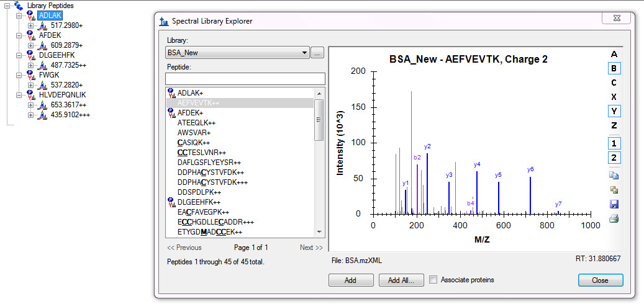Click the copy metafile icon
The height and width of the screenshot is (304, 644).
coord(614,190)
